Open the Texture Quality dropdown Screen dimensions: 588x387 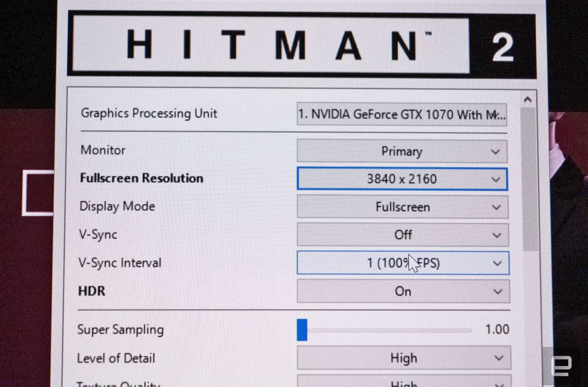tap(404, 381)
